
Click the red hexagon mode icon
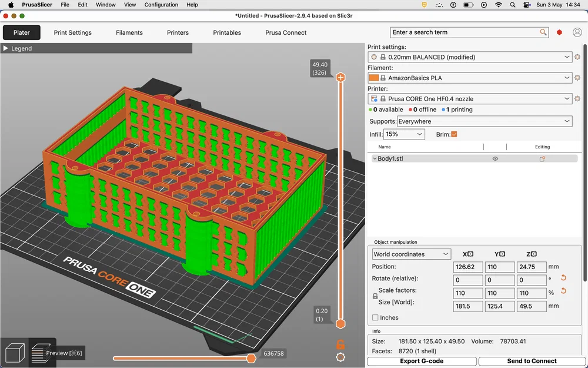click(560, 32)
